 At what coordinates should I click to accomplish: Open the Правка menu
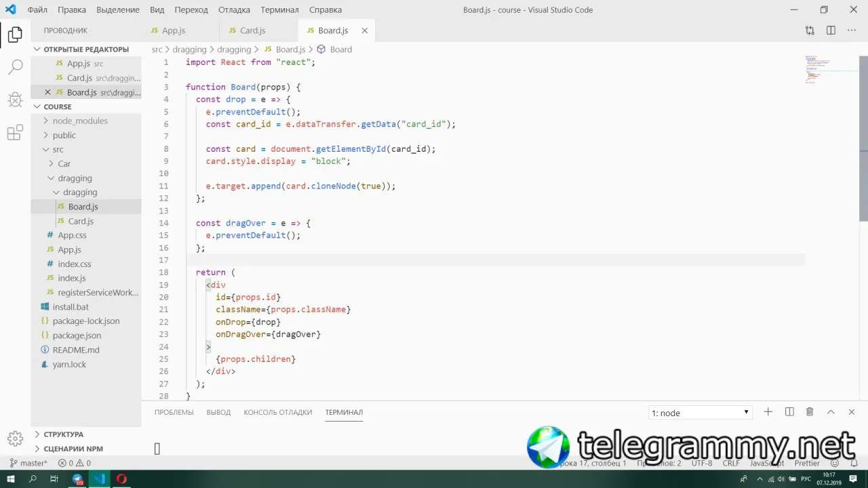pyautogui.click(x=72, y=10)
